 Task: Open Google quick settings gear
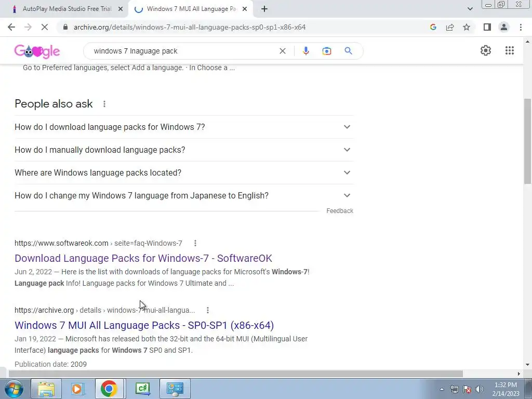tap(486, 50)
